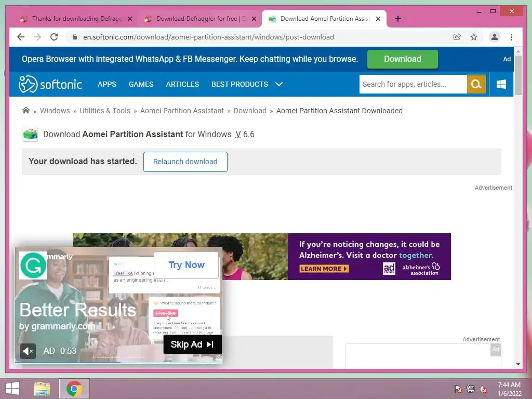This screenshot has width=532, height=399.
Task: Click LEARN MORE in Alzheimer's ad
Action: (x=324, y=269)
